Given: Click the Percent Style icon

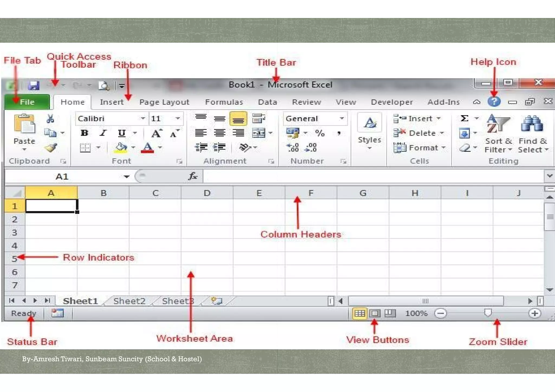Looking at the screenshot, I should pyautogui.click(x=320, y=133).
